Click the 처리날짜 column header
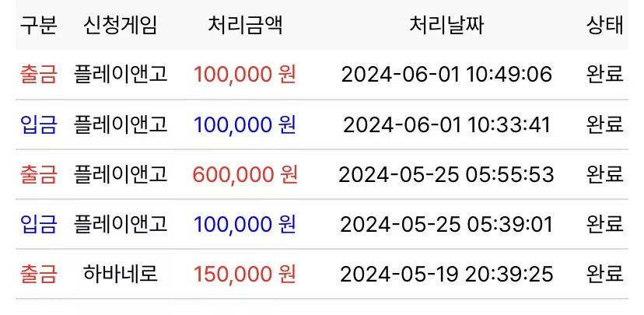Viewport: 644px width, 315px height. tap(446, 26)
